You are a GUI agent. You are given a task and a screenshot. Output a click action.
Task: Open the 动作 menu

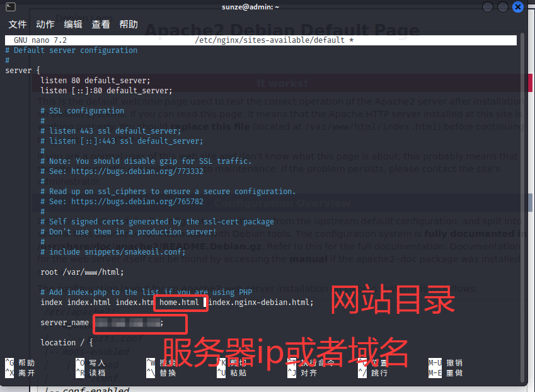pyautogui.click(x=45, y=24)
